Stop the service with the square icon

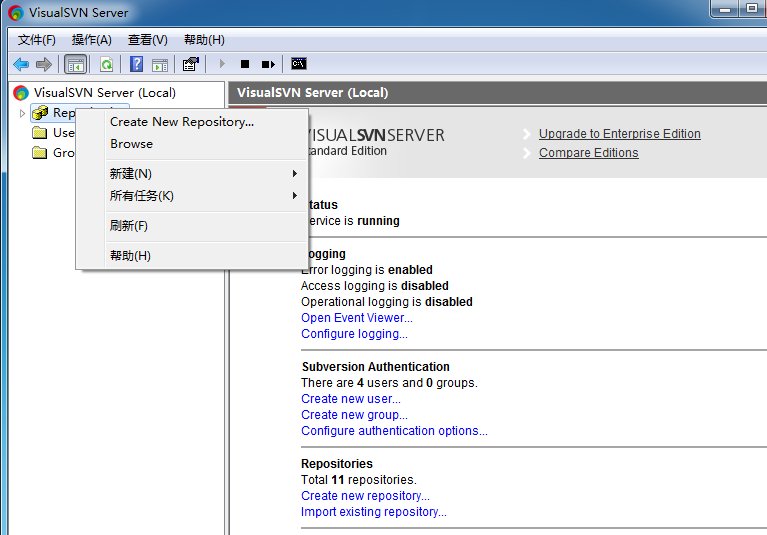click(x=245, y=64)
